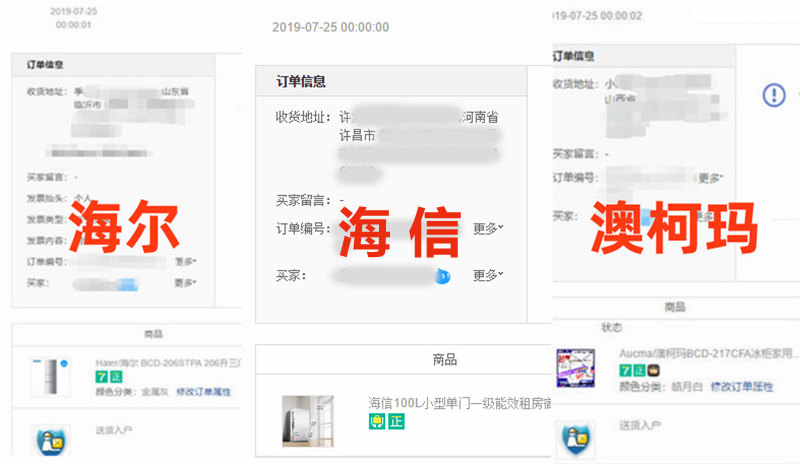Click the blue exclamation info icon
The width and height of the screenshot is (800, 464).
click(775, 95)
